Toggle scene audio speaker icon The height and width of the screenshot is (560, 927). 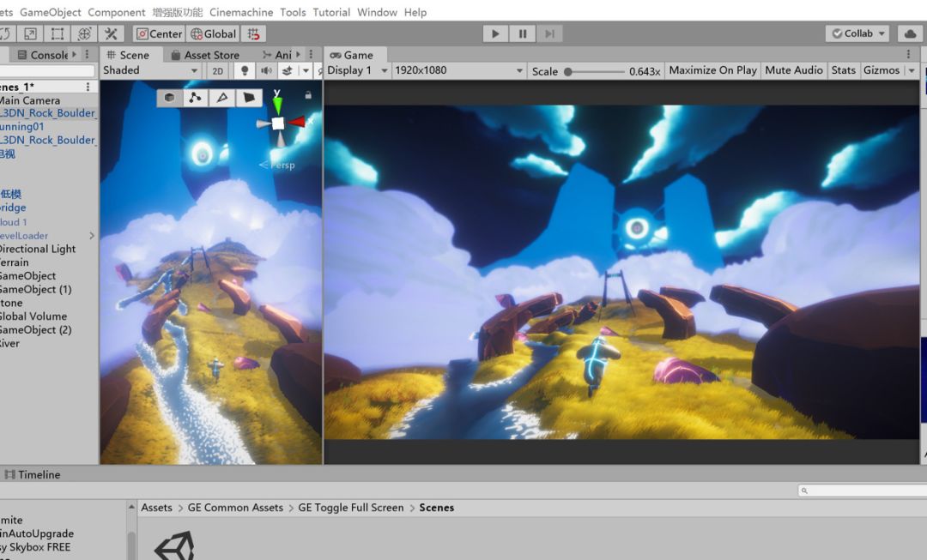point(267,71)
